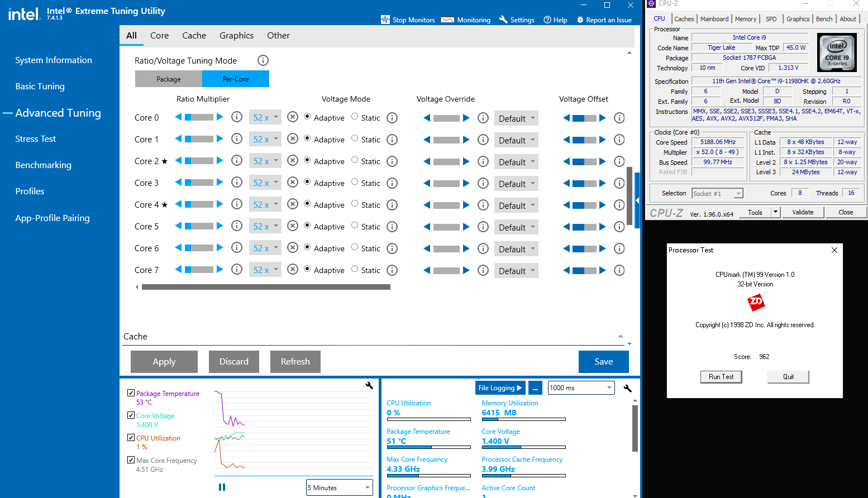
Task: Show Core 3 voltage offset info icon
Action: [619, 183]
